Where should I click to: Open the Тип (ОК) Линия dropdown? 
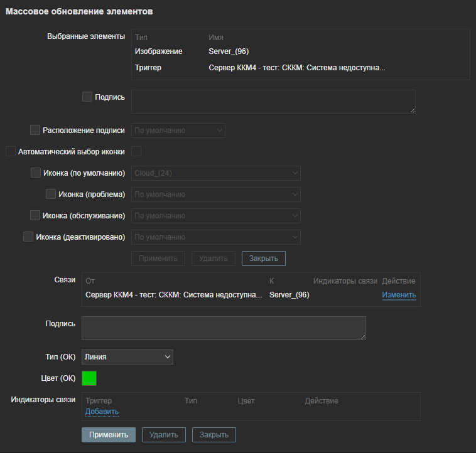[x=127, y=357]
